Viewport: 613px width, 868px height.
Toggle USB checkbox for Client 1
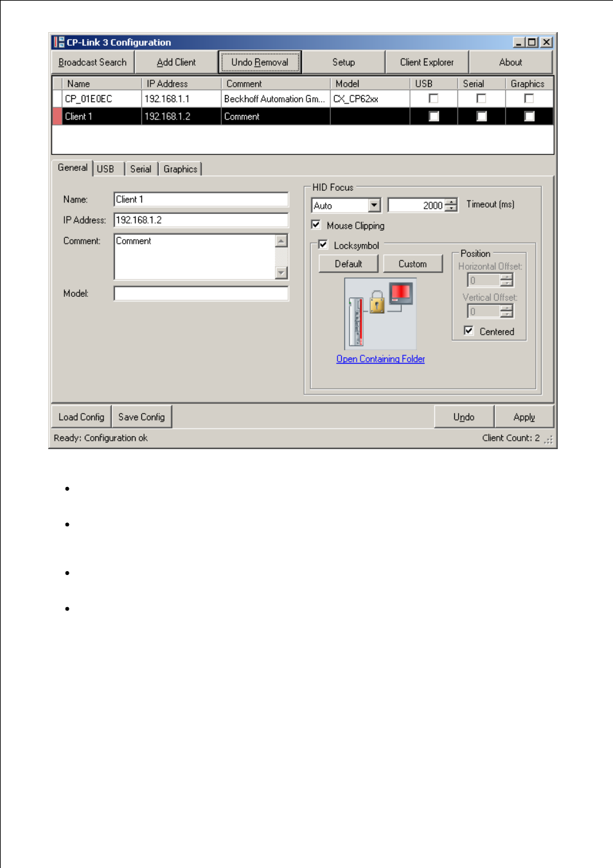[x=434, y=116]
